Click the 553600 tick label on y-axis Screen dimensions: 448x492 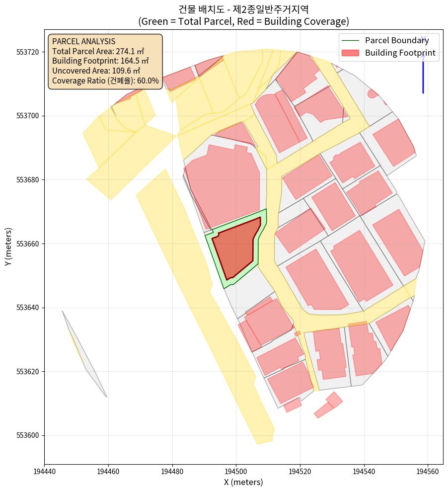[x=28, y=436]
